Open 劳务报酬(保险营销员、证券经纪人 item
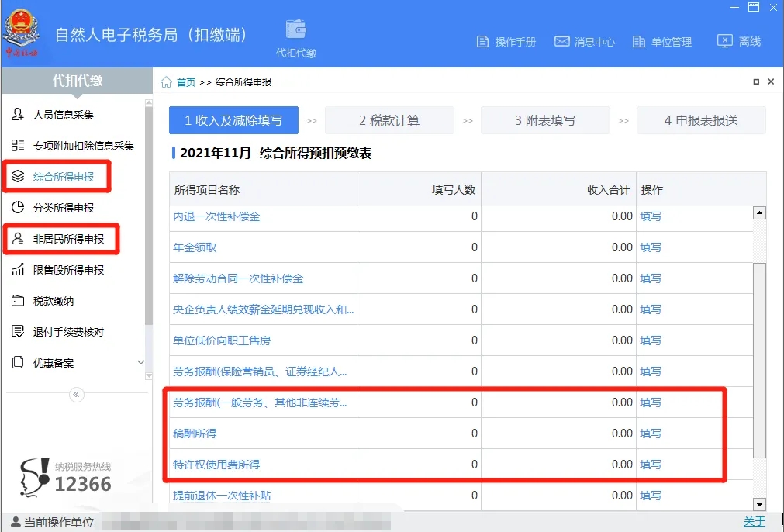This screenshot has width=784, height=532. point(260,371)
